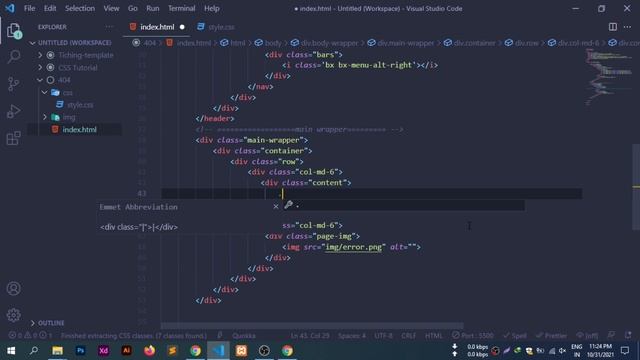Open File Explorer from taskbar
Screen dimensions: 640x360
tap(58, 351)
